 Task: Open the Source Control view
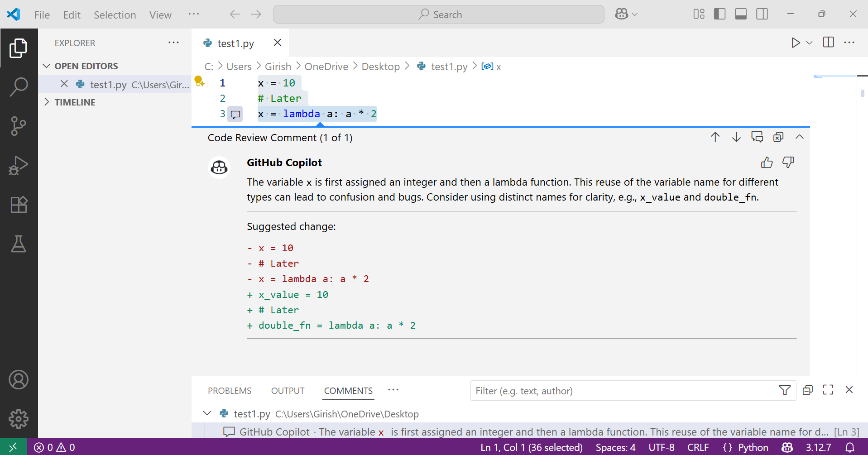click(x=19, y=126)
